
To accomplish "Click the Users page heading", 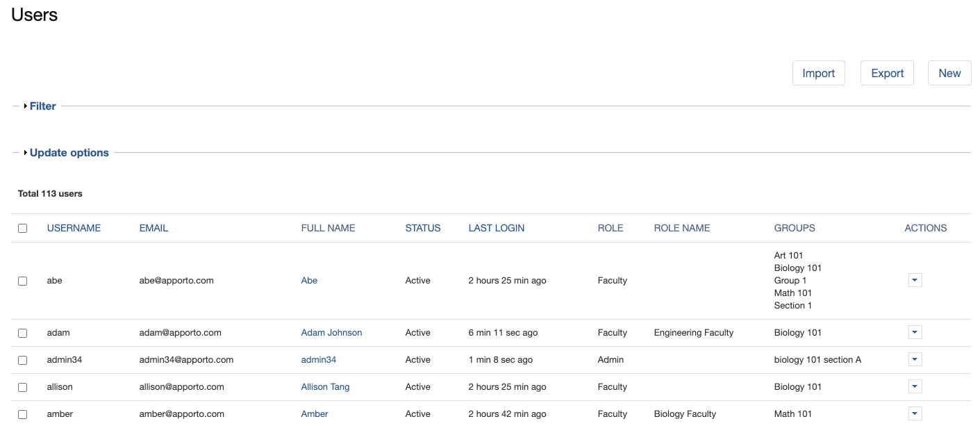I will (35, 15).
